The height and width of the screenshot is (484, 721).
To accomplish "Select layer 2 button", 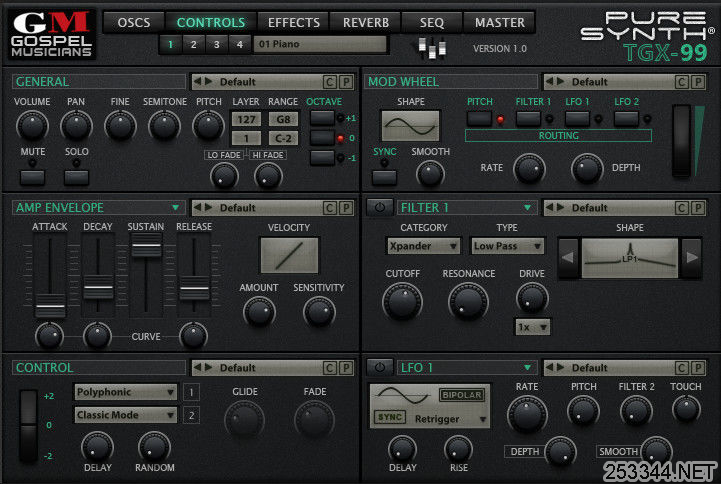I will click(193, 45).
